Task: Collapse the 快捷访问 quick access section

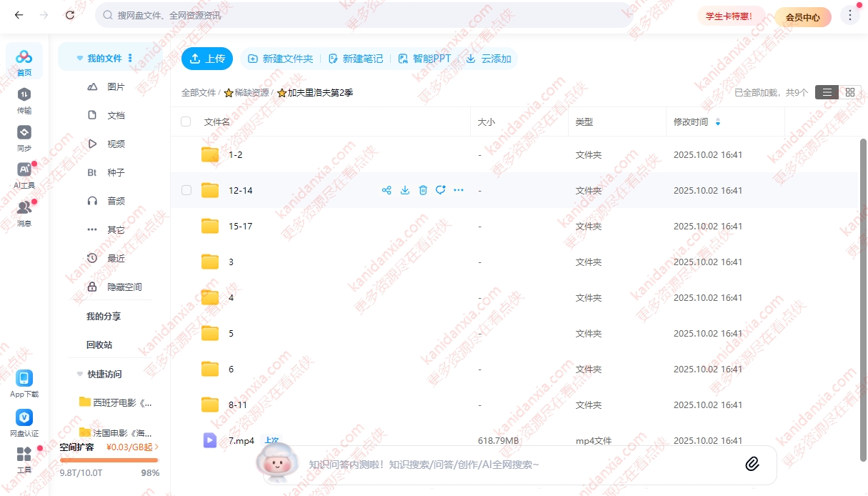Action: 79,375
